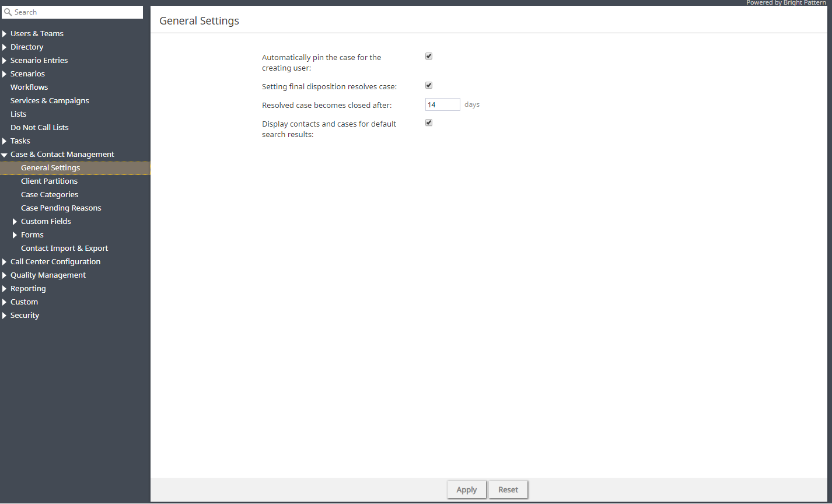Open the Directory menu item
The width and height of the screenshot is (832, 504).
click(27, 47)
